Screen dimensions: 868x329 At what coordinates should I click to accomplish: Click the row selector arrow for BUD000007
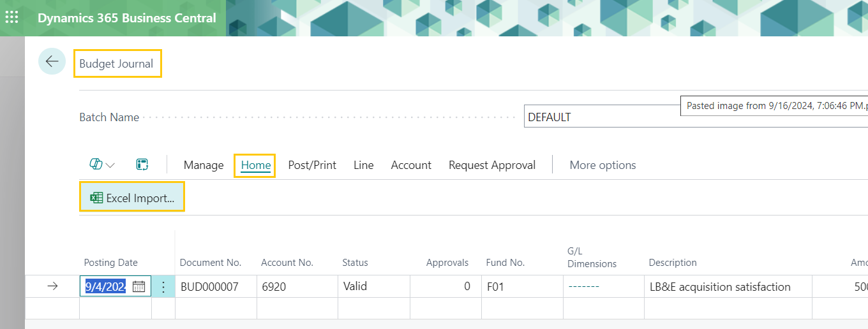(52, 287)
